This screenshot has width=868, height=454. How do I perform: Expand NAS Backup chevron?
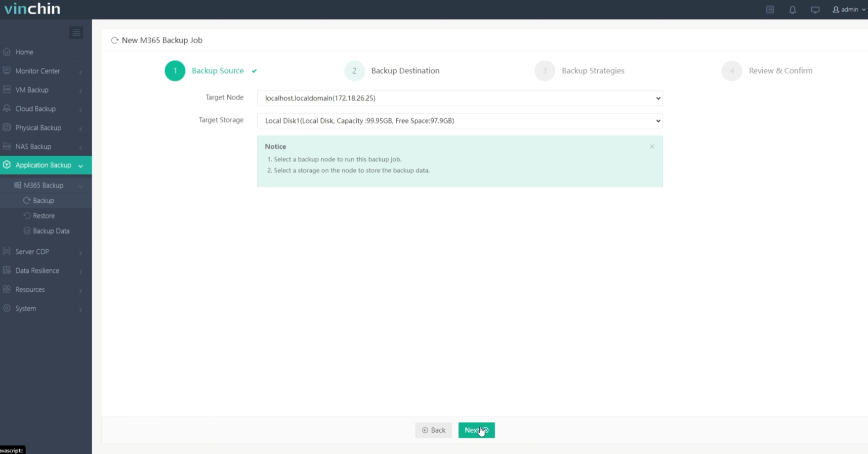(81, 147)
